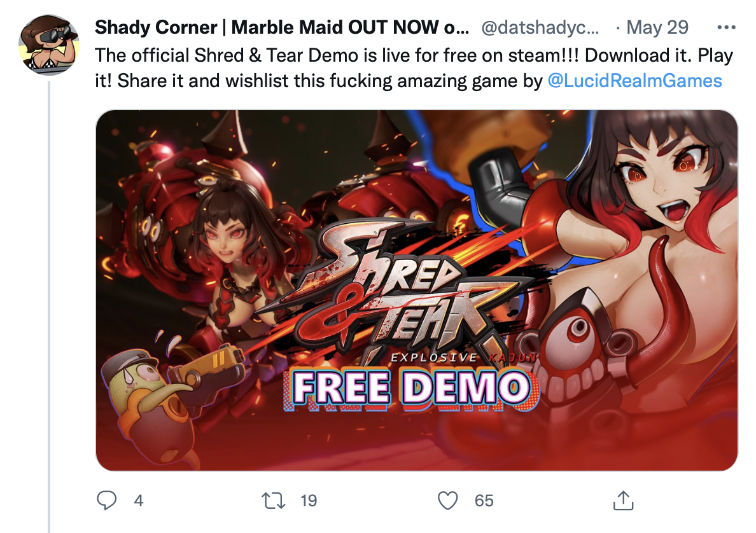
Task: Click the retweet count of 19
Action: [309, 501]
